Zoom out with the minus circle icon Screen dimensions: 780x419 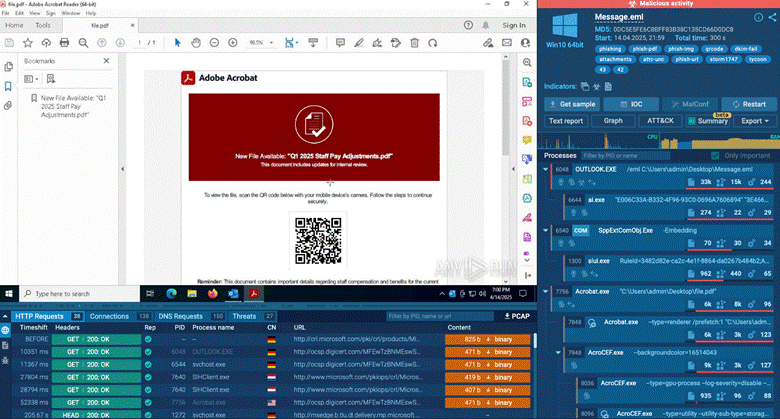[x=214, y=43]
